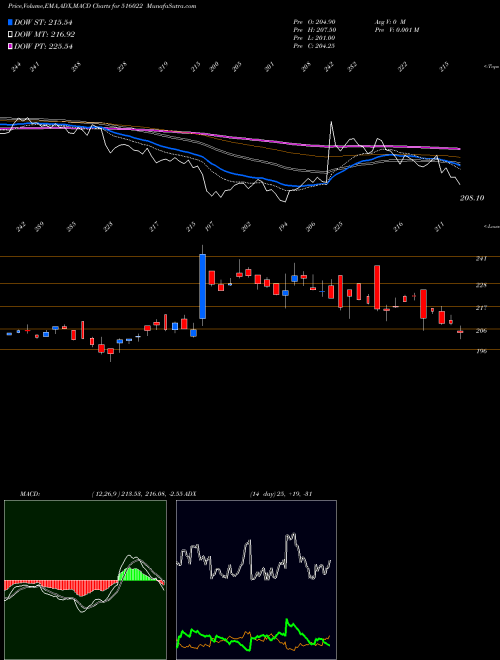
Task: Open the ADX indicator panel
Action: point(256,580)
